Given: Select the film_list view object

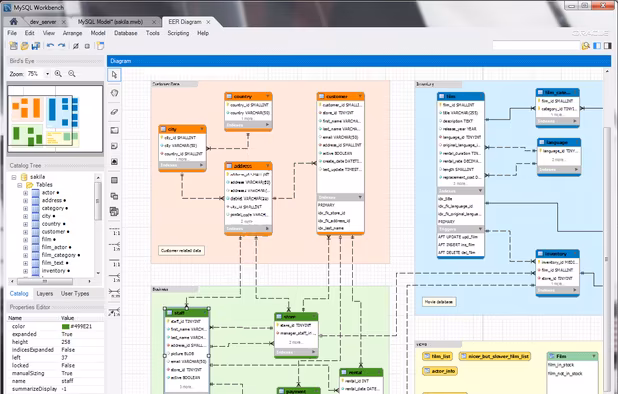Looking at the screenshot, I should click(437, 356).
